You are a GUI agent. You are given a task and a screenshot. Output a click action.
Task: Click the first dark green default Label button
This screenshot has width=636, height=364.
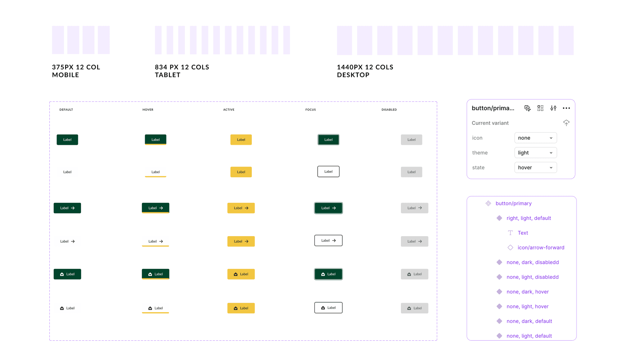click(x=67, y=140)
